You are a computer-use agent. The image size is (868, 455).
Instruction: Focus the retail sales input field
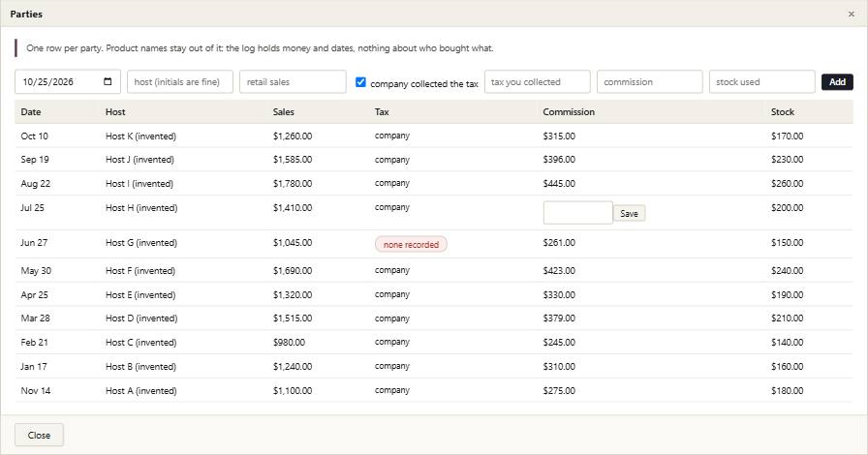click(293, 82)
